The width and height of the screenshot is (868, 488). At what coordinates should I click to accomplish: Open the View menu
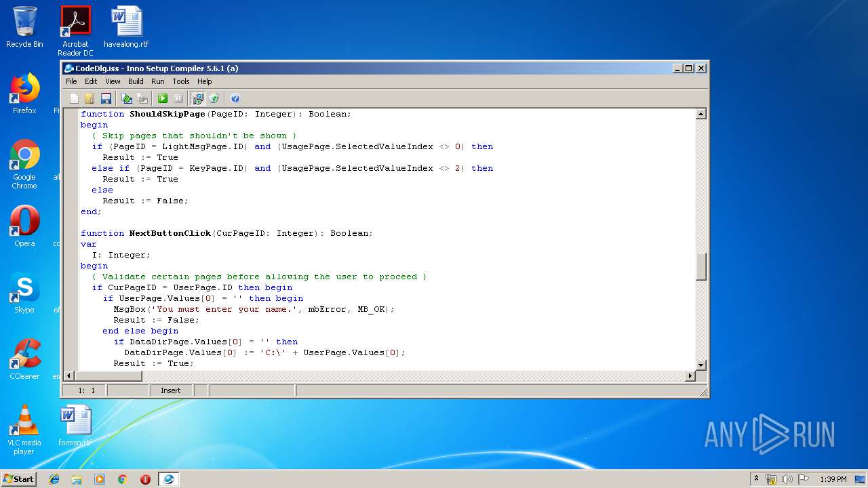(113, 81)
